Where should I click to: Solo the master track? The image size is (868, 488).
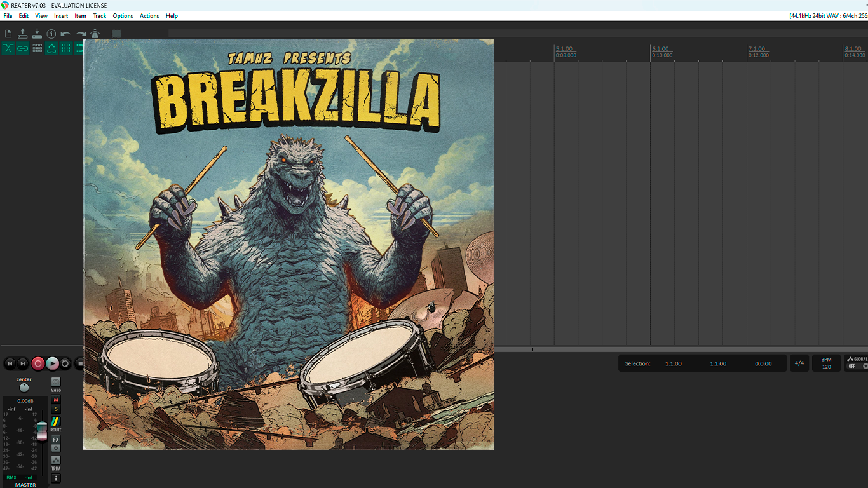point(56,409)
